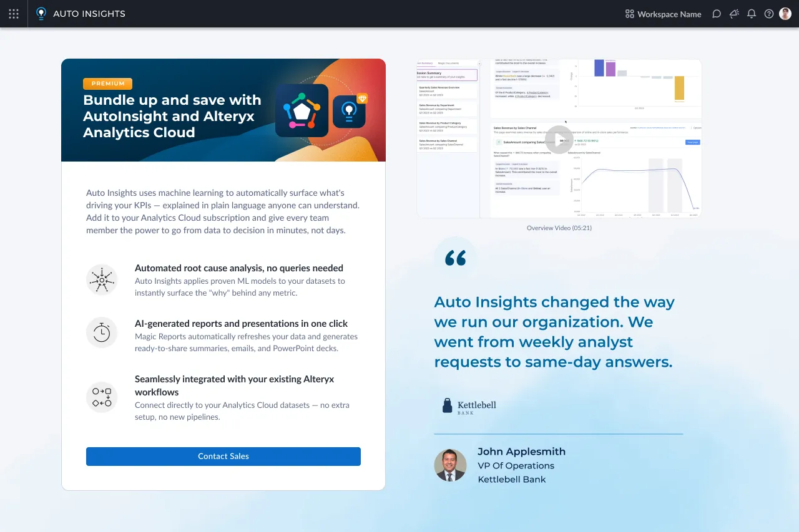Click the quotation marks icon
Viewport: 799px width, 532px height.
click(456, 258)
